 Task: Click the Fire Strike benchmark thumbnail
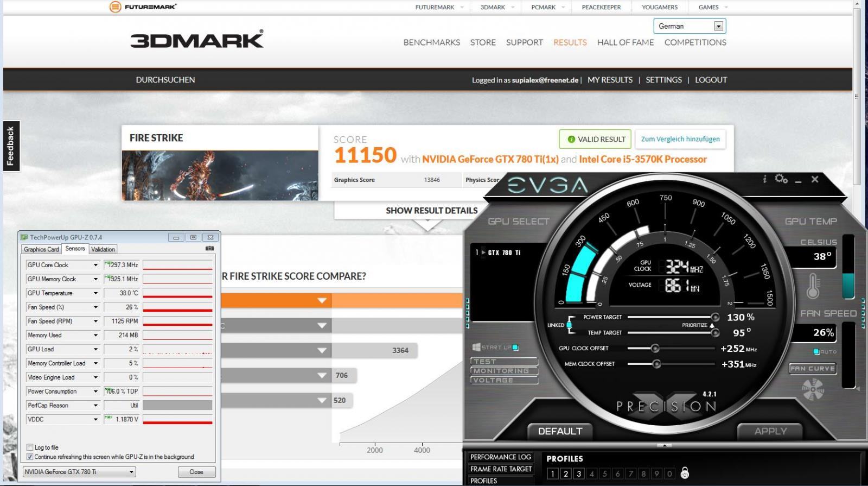pos(220,175)
